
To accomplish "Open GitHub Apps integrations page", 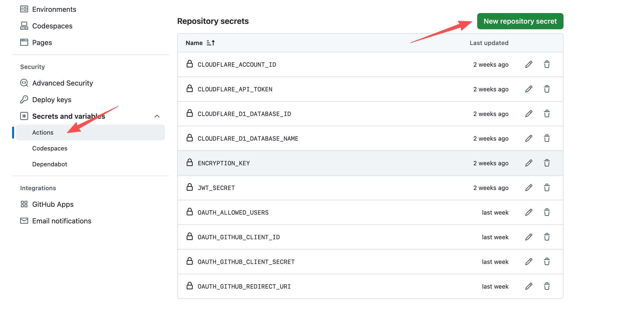I will (53, 204).
